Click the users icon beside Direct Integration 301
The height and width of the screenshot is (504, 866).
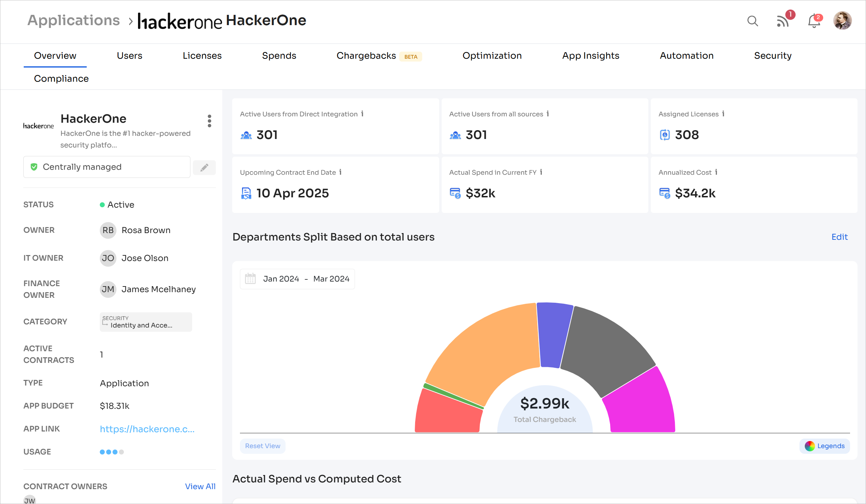point(246,135)
